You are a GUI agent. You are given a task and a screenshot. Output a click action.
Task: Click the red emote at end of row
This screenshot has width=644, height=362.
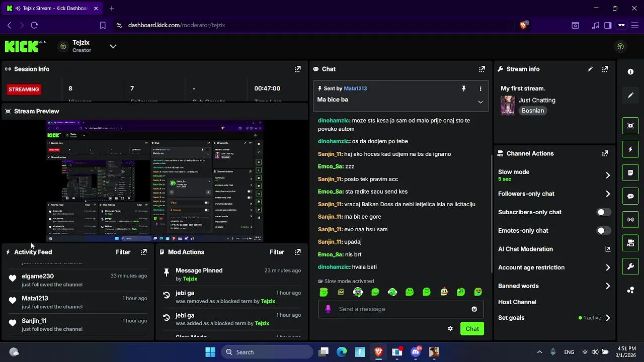[478, 292]
